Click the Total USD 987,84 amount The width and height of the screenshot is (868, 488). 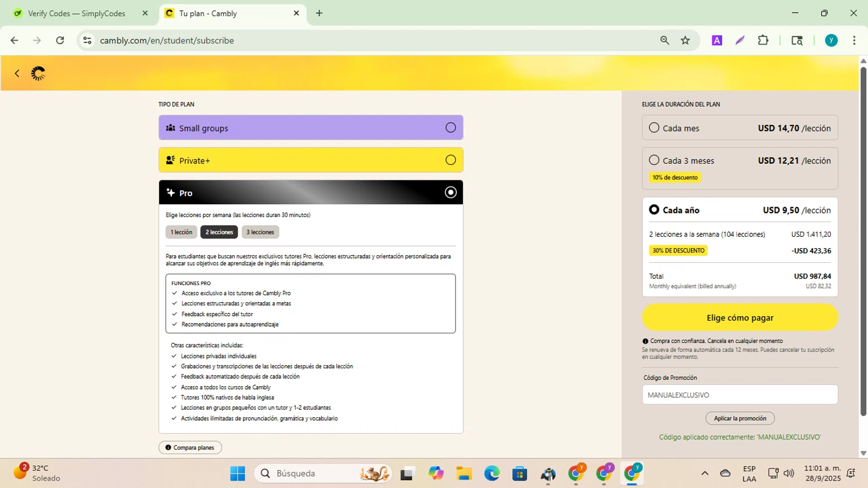coord(812,276)
